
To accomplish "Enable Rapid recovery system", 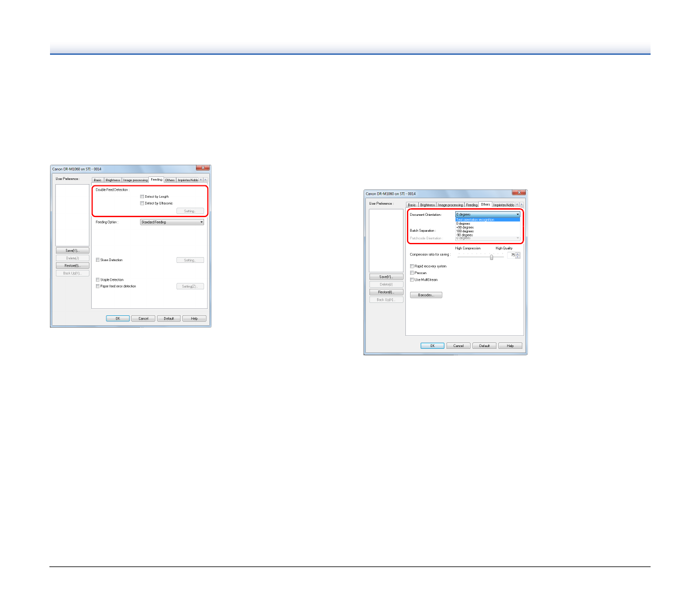I will pos(412,266).
